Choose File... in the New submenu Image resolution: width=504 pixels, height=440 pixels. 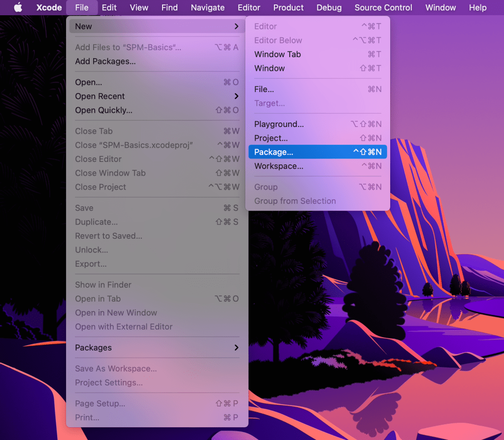click(x=264, y=89)
